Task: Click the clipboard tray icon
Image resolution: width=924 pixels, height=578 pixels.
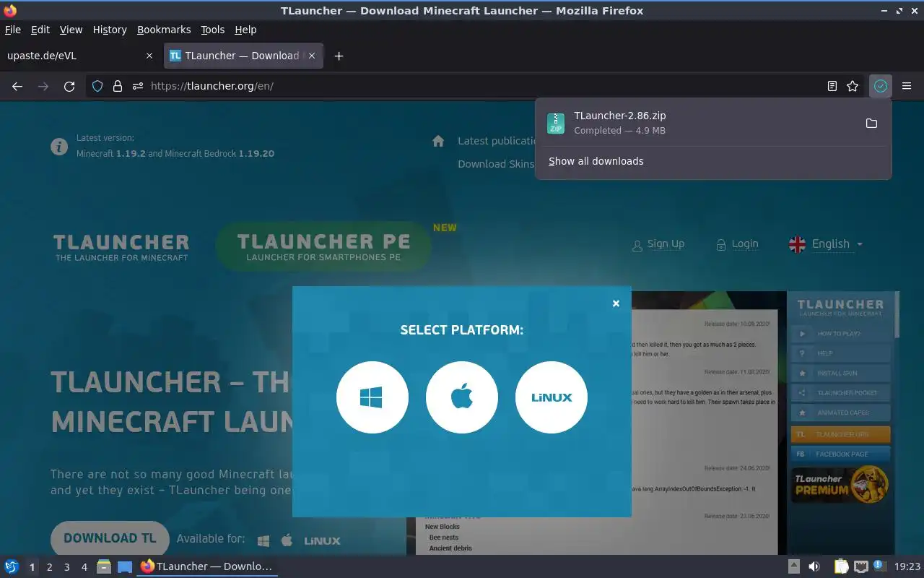Action: (842, 566)
